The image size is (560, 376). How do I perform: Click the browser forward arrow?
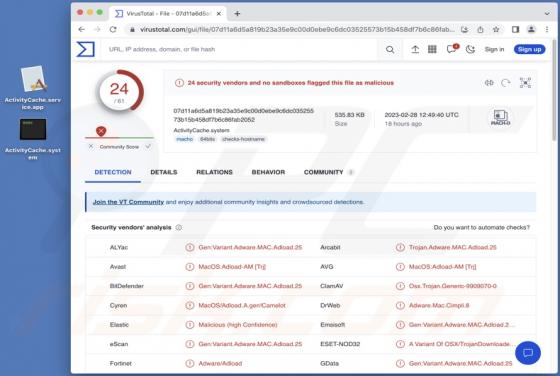(x=97, y=29)
